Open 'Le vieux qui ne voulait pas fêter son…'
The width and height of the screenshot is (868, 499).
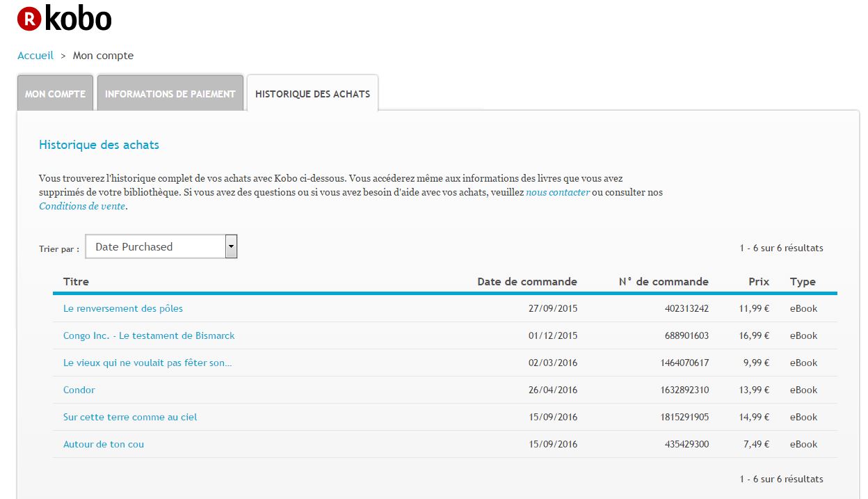coord(147,363)
